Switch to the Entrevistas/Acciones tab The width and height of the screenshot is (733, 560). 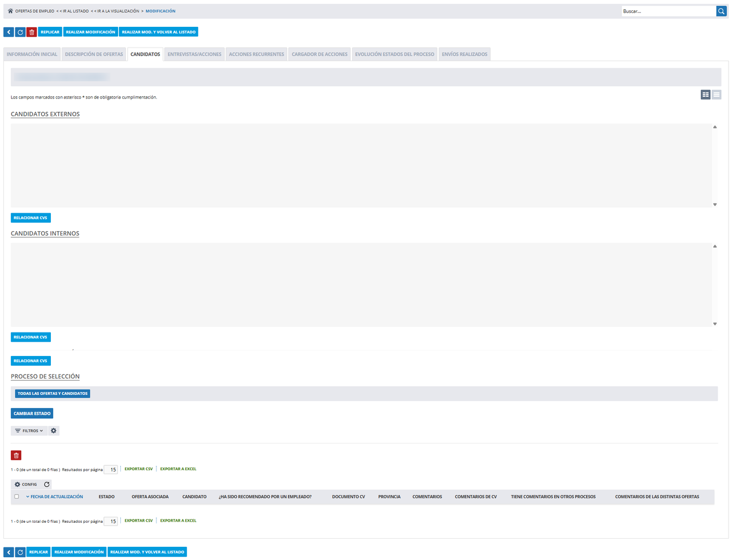click(195, 54)
